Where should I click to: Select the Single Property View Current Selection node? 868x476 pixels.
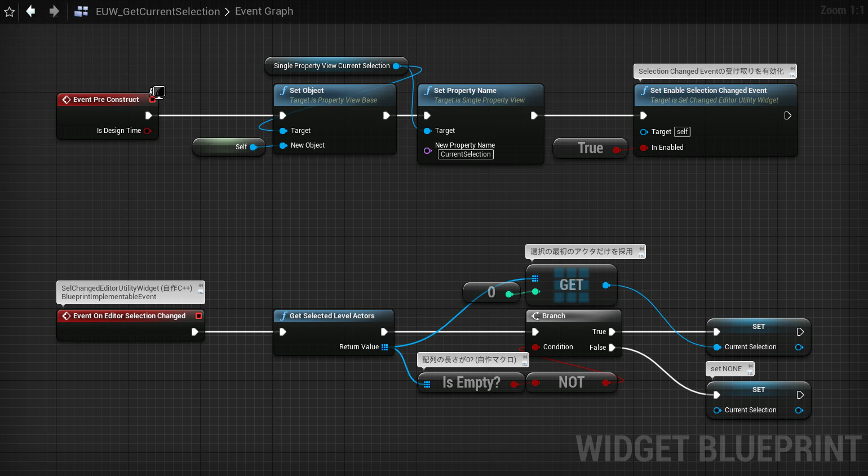click(x=336, y=66)
